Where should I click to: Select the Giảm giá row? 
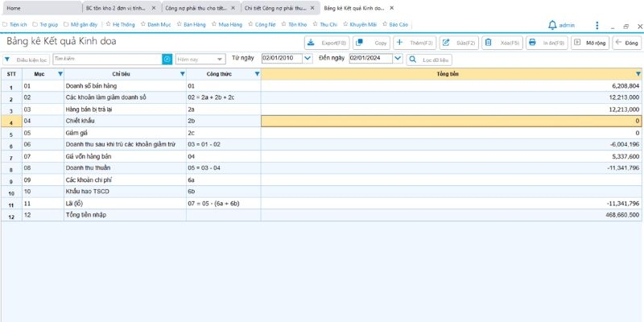pyautogui.click(x=321, y=133)
